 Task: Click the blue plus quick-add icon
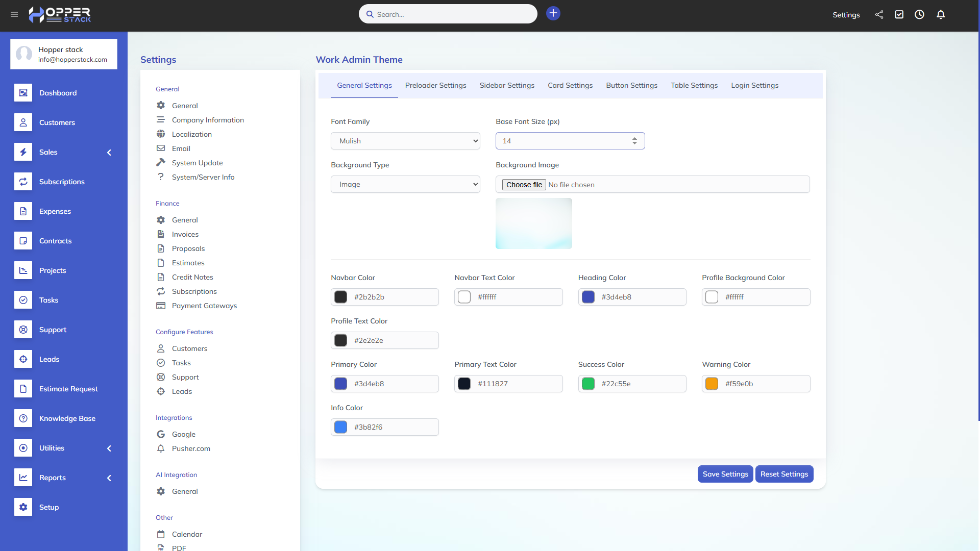pyautogui.click(x=553, y=13)
